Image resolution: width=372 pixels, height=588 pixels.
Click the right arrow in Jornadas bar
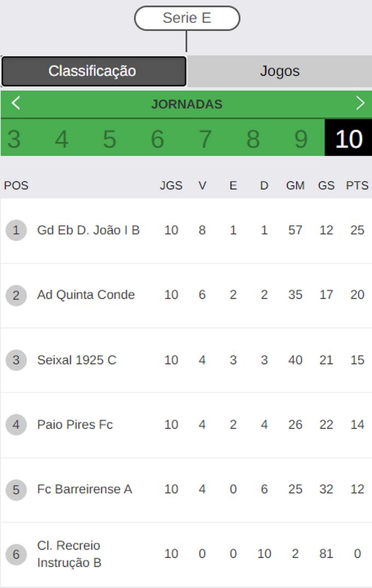coord(360,103)
